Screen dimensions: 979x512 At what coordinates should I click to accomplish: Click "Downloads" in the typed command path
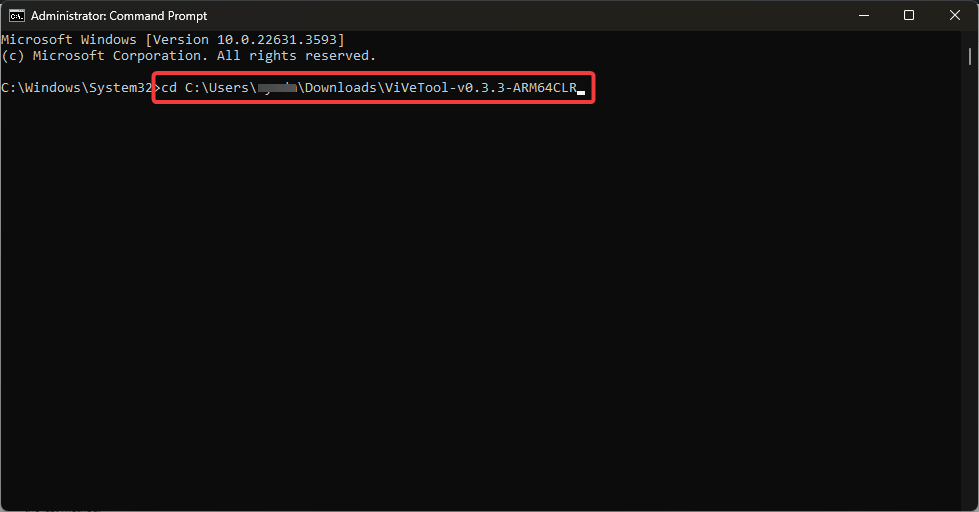coord(341,88)
